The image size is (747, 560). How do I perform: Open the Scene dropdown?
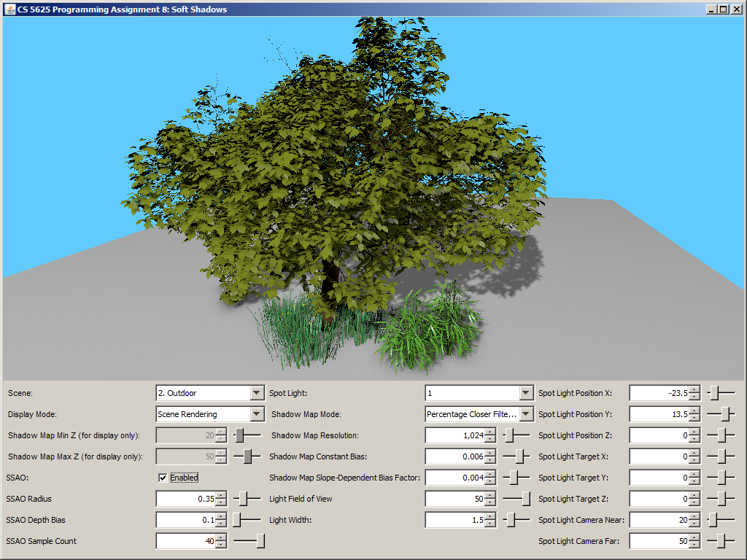(256, 393)
